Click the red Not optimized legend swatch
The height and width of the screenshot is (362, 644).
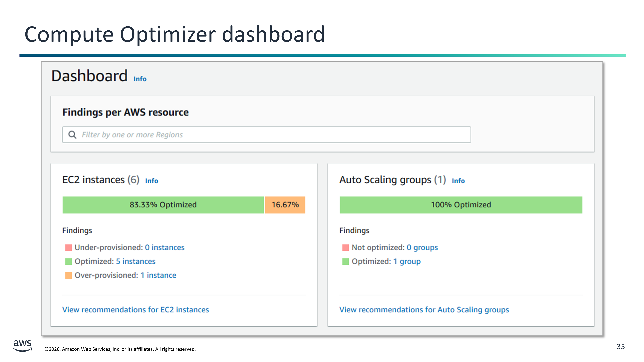(x=345, y=248)
